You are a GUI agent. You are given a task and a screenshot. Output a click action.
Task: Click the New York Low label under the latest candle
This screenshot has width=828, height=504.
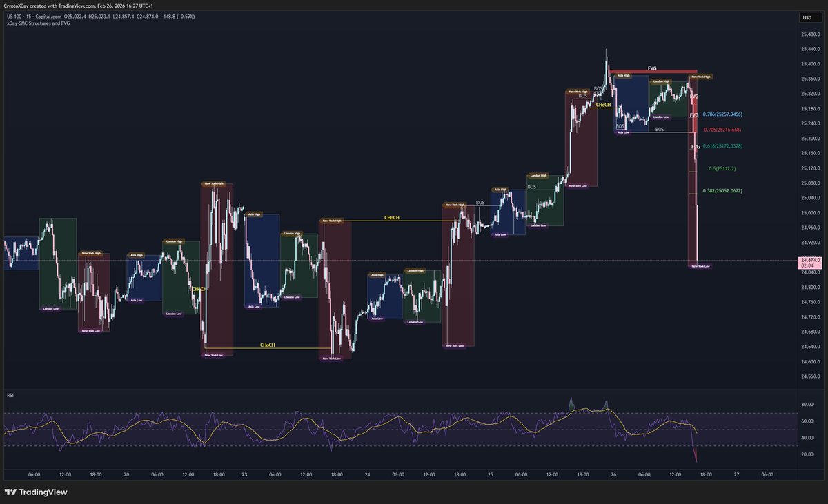click(700, 266)
